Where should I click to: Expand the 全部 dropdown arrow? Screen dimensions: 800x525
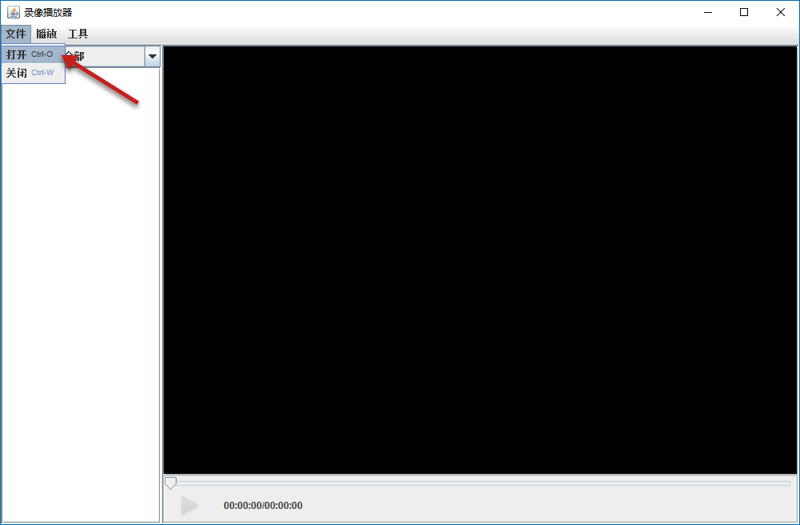pyautogui.click(x=152, y=57)
